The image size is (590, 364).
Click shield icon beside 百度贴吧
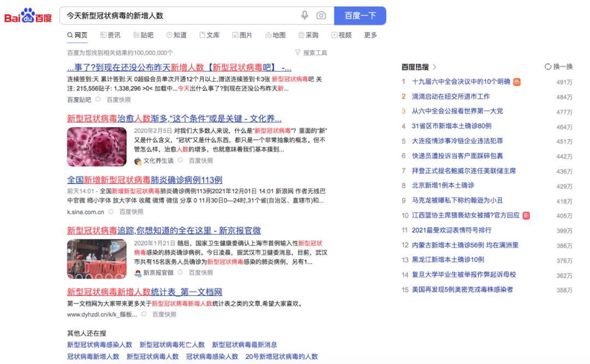[98, 100]
